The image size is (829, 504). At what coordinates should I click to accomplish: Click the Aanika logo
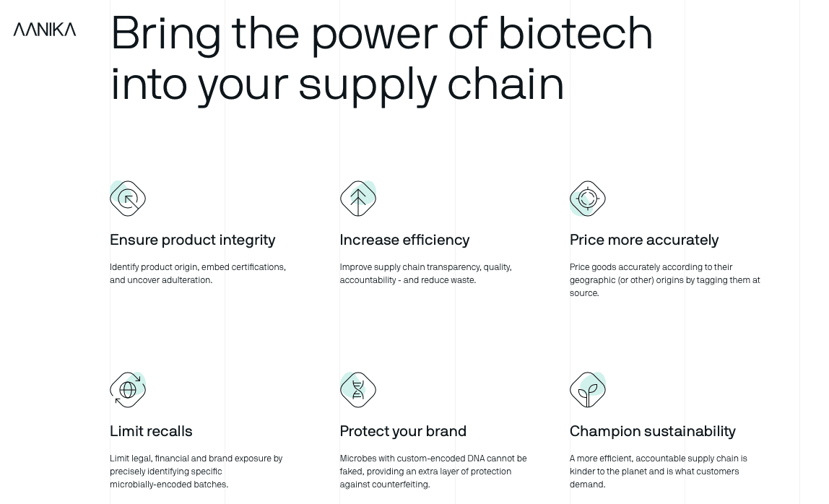[45, 30]
